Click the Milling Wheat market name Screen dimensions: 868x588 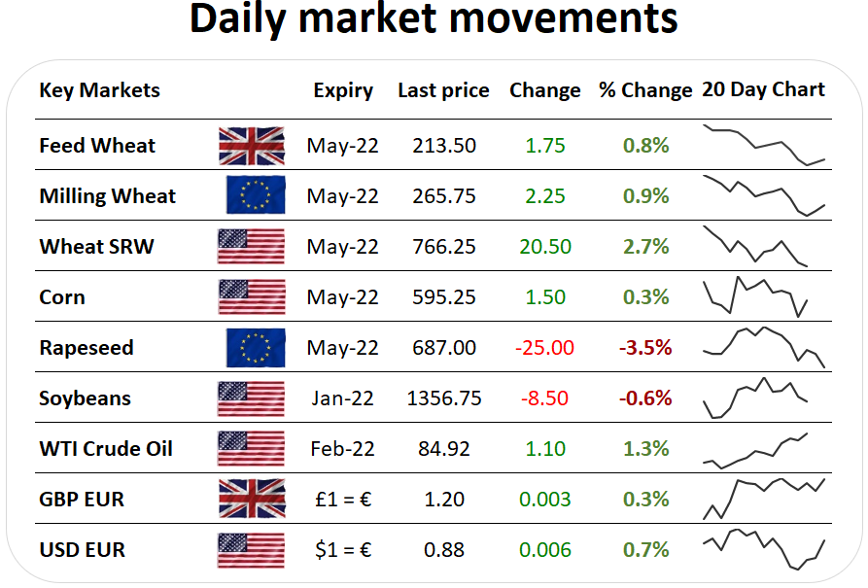click(107, 196)
